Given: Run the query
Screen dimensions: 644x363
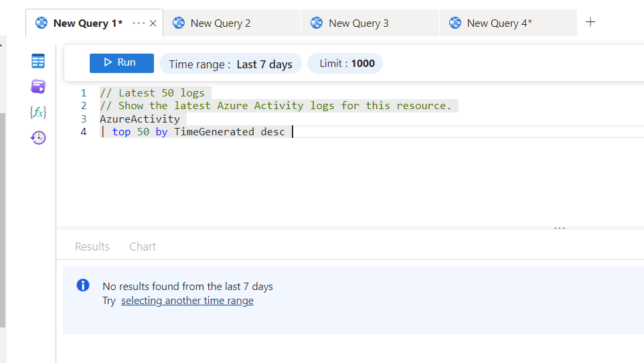Looking at the screenshot, I should 122,63.
